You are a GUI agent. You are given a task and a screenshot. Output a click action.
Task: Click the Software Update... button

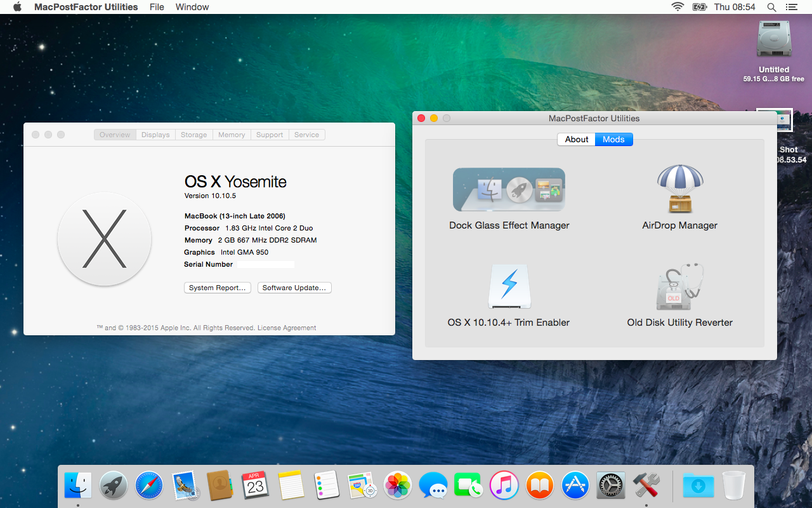pyautogui.click(x=294, y=288)
